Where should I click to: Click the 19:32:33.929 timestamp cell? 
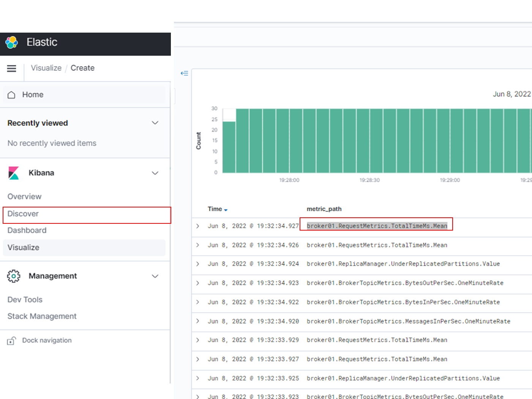[x=253, y=340]
